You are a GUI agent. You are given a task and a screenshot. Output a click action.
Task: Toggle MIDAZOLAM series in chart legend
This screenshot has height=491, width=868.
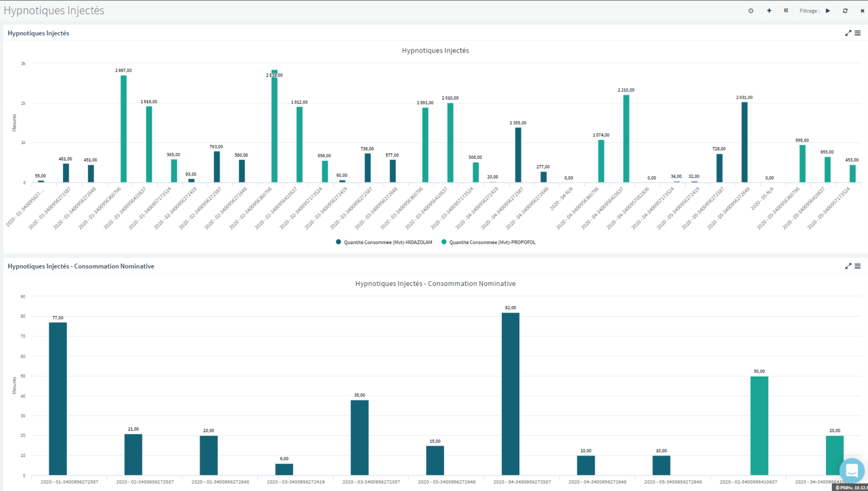pyautogui.click(x=387, y=242)
